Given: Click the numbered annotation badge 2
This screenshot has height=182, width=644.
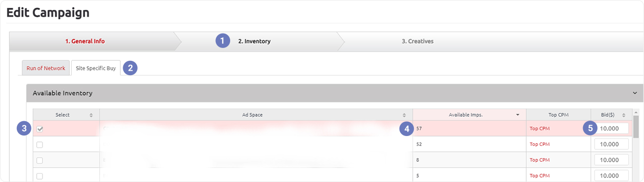Looking at the screenshot, I should [x=130, y=68].
